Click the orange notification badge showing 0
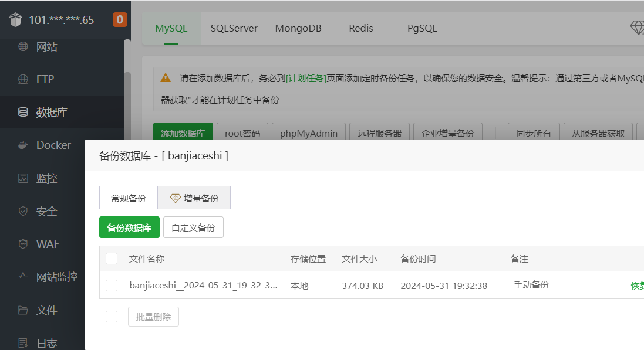 [x=120, y=20]
